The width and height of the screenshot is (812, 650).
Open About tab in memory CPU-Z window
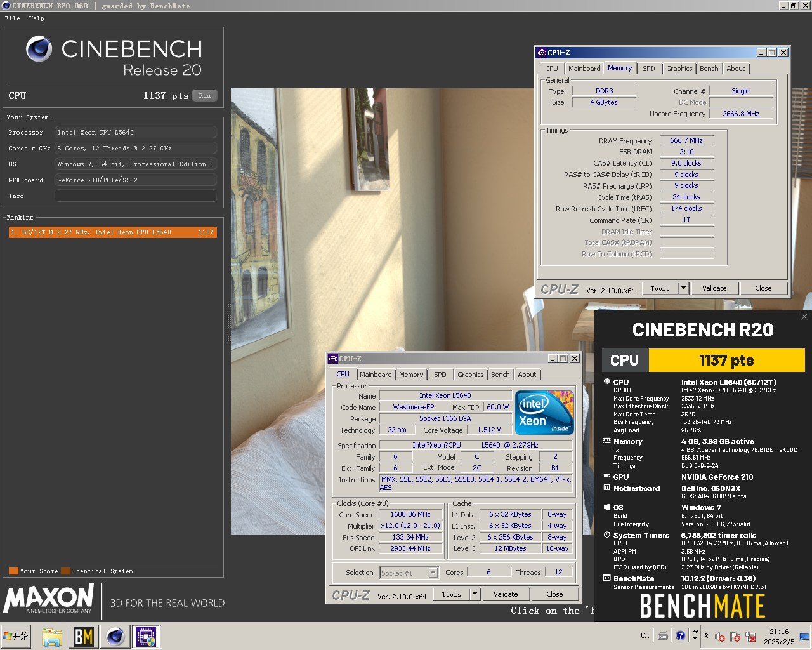[736, 69]
